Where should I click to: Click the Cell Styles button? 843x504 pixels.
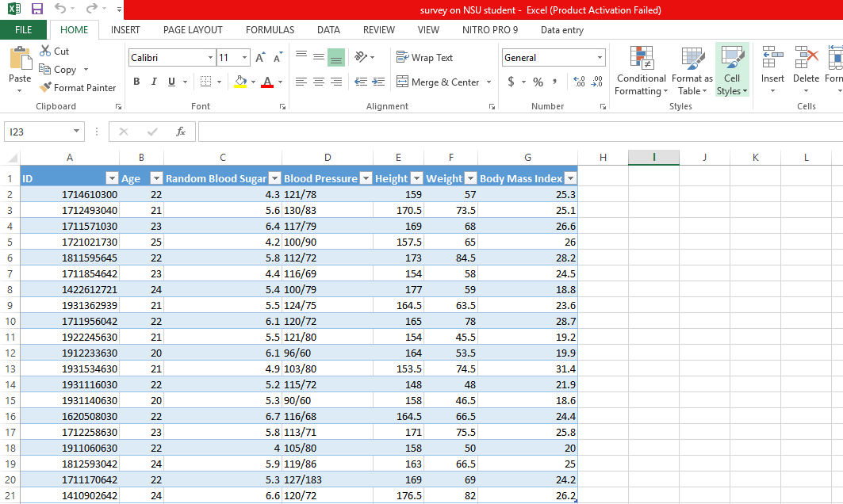(x=731, y=71)
